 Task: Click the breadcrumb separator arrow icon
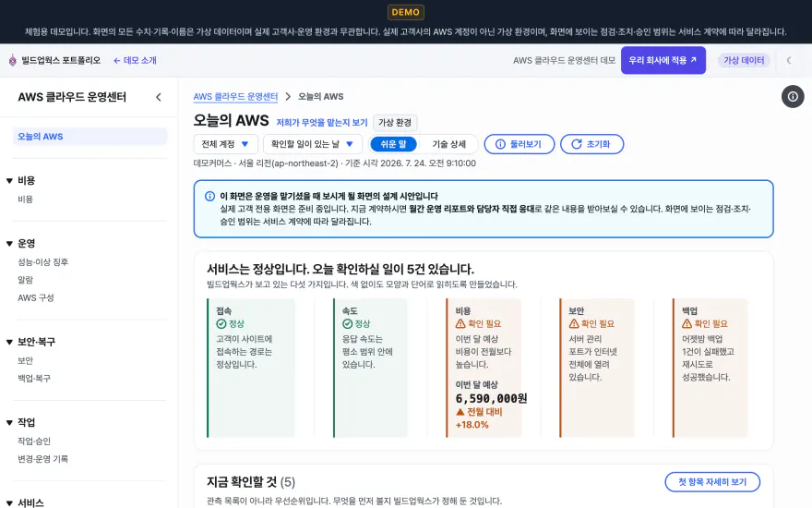click(x=288, y=96)
